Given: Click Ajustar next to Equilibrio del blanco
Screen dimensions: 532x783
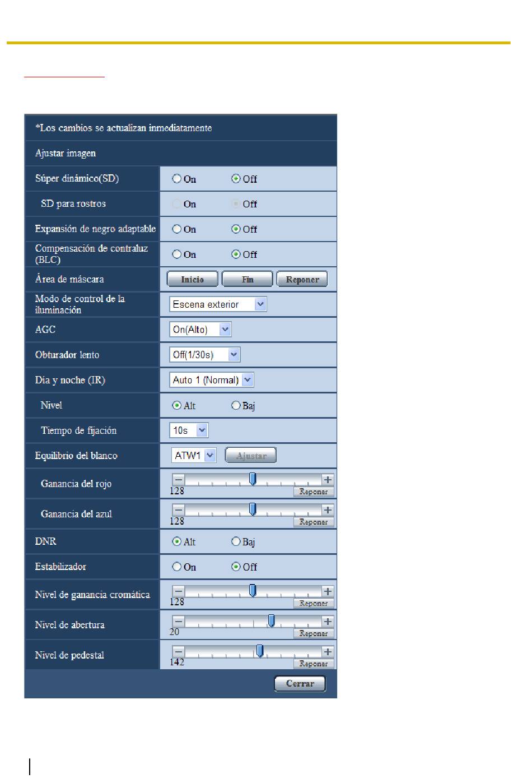Looking at the screenshot, I should (251, 456).
